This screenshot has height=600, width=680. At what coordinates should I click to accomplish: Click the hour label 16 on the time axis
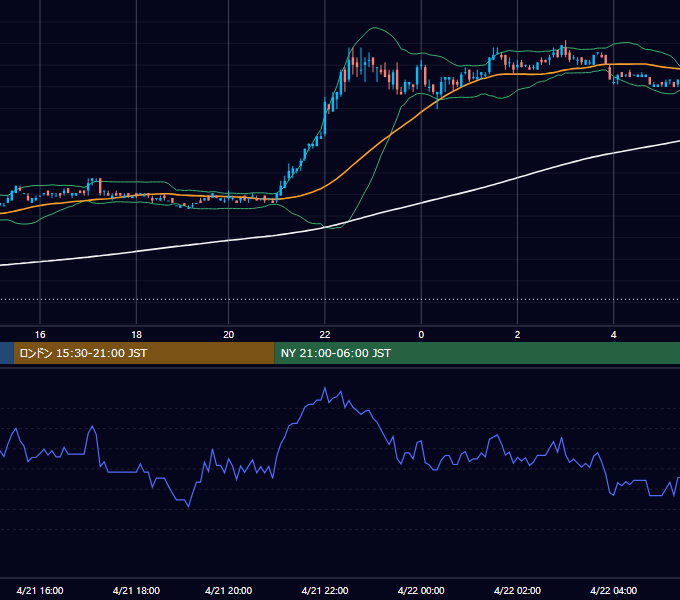(x=40, y=335)
